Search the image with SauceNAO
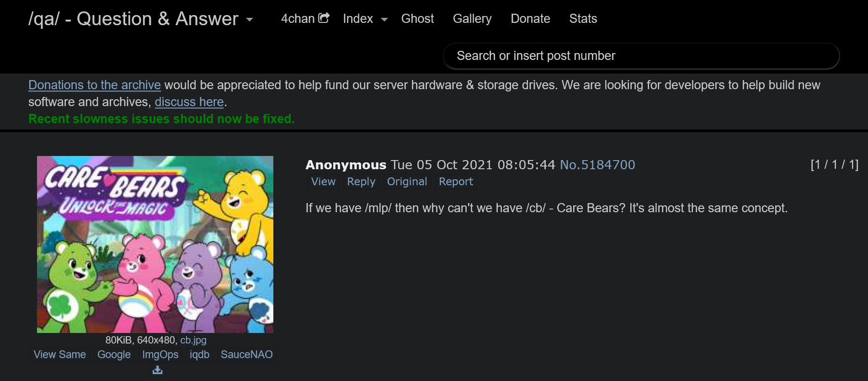 tap(246, 354)
